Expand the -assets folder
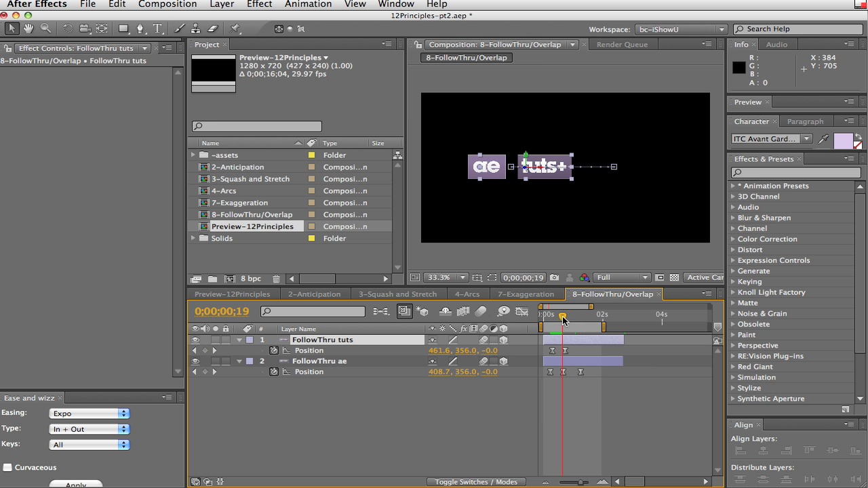The image size is (868, 488). [x=193, y=155]
